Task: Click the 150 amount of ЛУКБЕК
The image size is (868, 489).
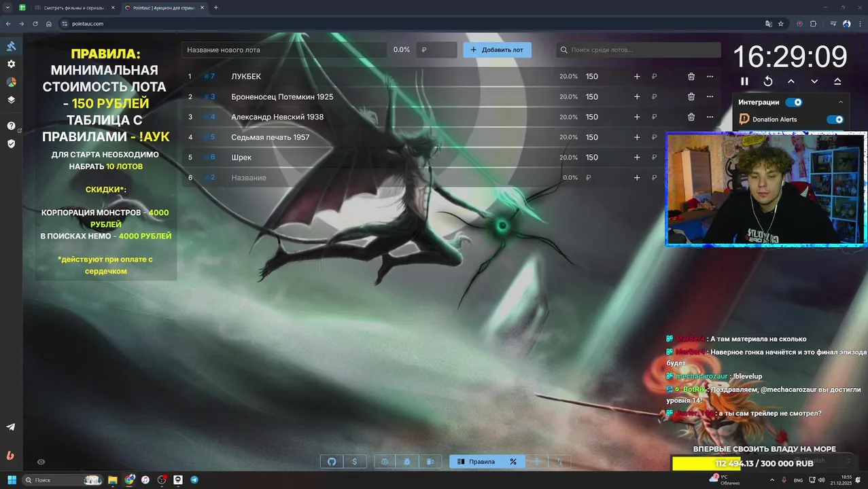Action: point(592,77)
